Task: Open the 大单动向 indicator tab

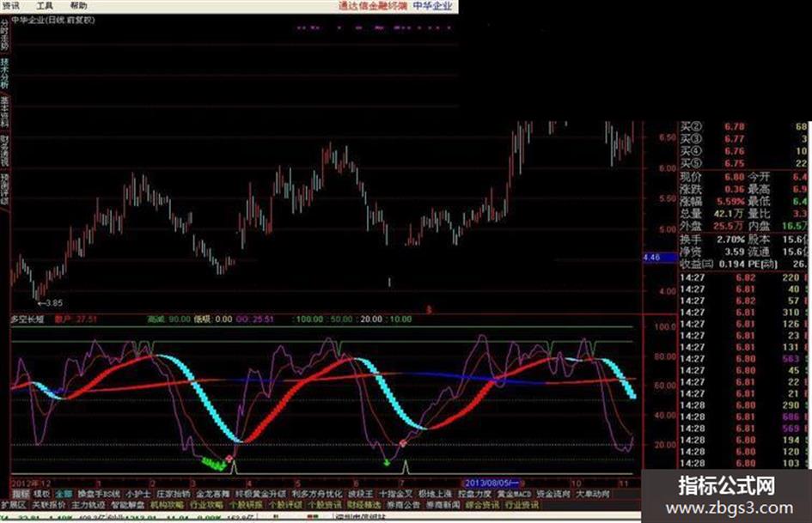Action: coord(593,495)
